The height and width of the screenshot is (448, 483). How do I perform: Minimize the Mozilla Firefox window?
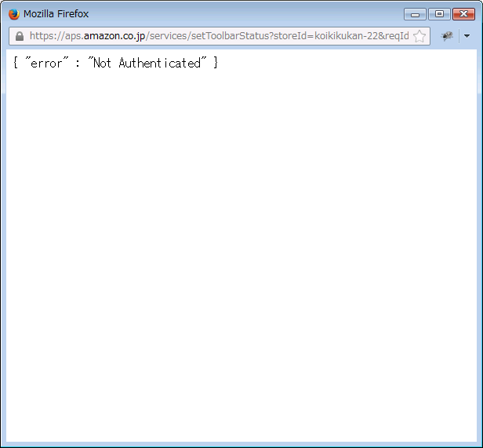point(415,14)
